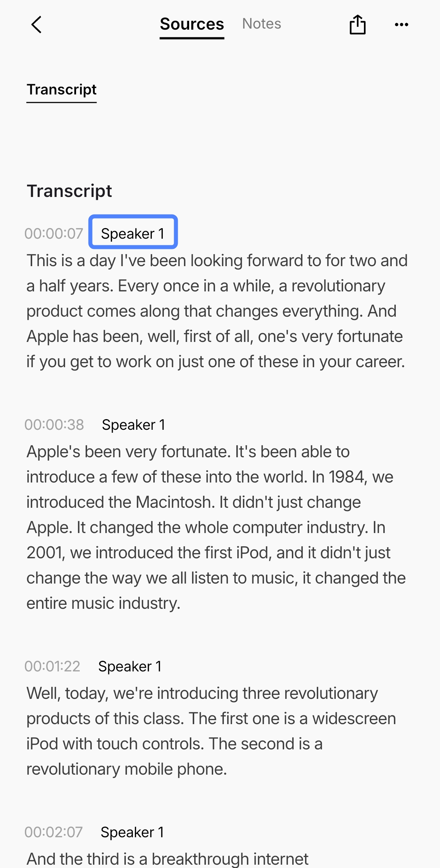
Task: Select paragraph starting "This is a day"
Action: point(217,311)
